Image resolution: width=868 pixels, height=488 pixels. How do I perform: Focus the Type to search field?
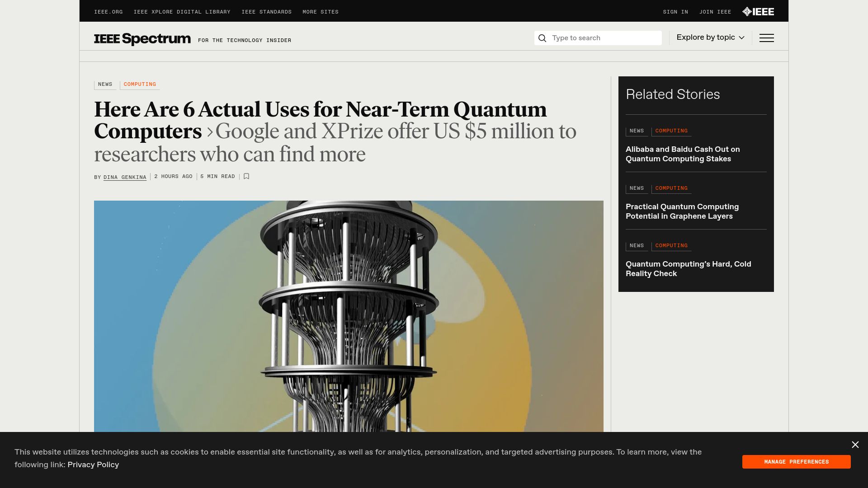[x=598, y=38]
